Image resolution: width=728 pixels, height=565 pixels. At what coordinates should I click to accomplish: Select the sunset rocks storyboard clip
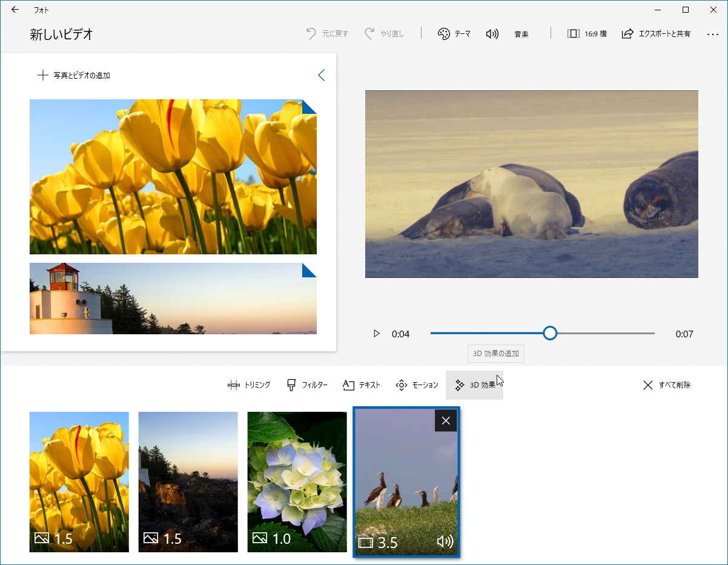click(x=188, y=482)
